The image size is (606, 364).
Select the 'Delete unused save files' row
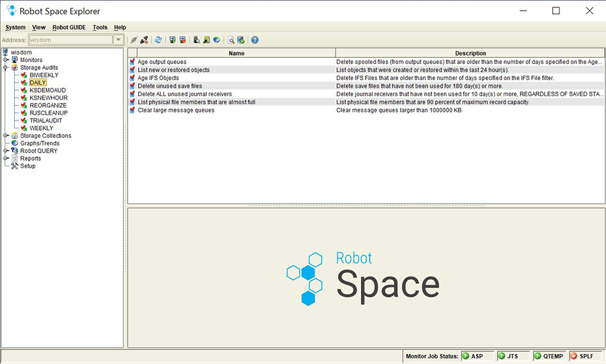pyautogui.click(x=366, y=85)
